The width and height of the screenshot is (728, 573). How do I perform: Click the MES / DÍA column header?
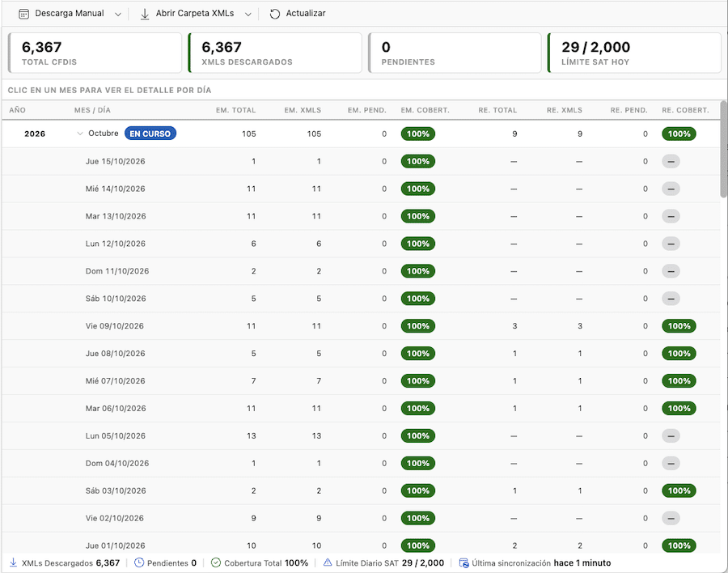point(92,111)
